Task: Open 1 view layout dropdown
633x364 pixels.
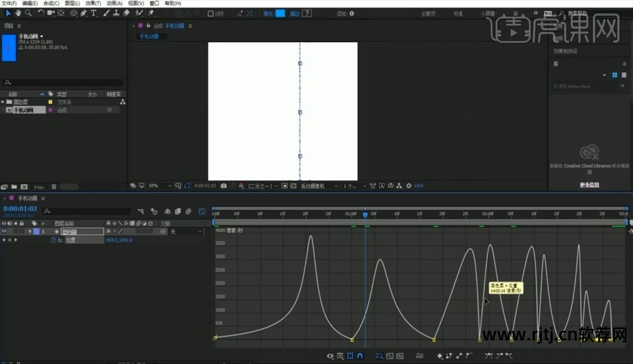Action: [354, 186]
